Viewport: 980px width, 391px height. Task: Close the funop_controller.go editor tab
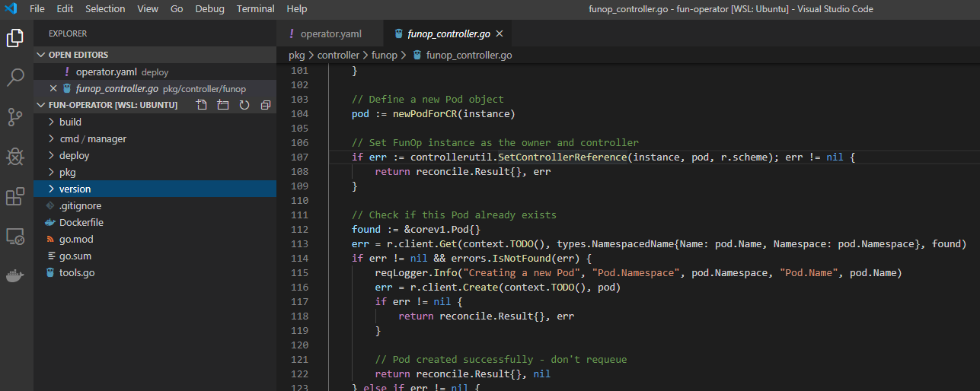point(500,34)
